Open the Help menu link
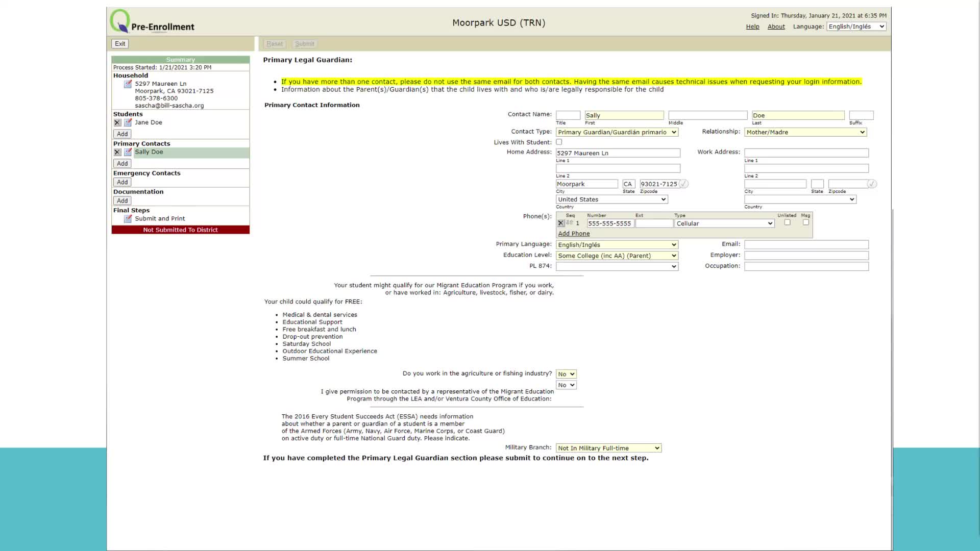980x551 pixels. click(752, 27)
